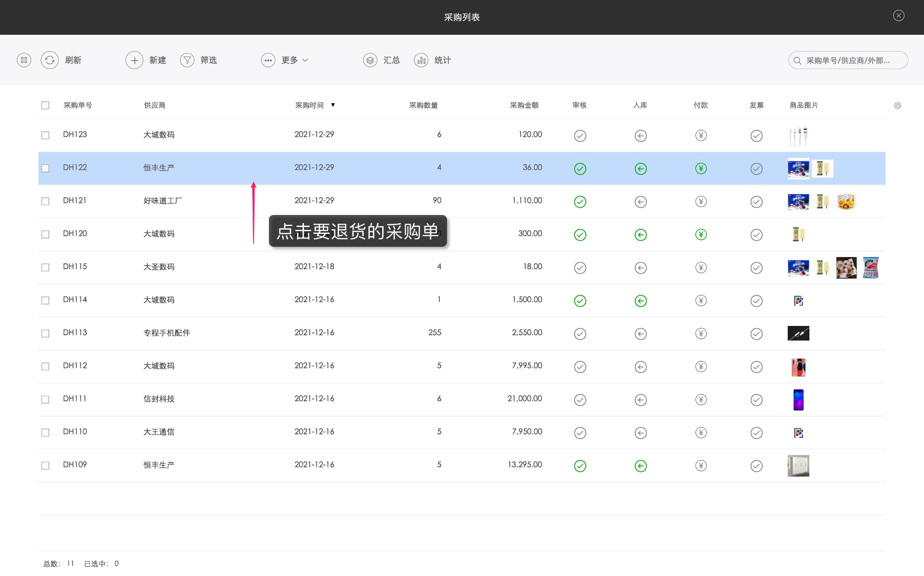Click the green 入库 icon for DH122
This screenshot has height=576, width=924.
coord(641,169)
